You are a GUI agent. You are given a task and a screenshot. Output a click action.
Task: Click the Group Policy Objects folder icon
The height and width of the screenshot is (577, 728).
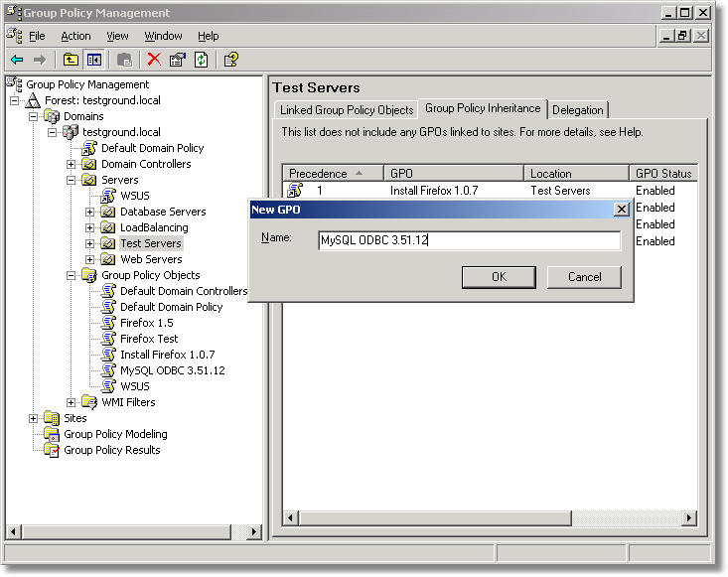click(89, 275)
